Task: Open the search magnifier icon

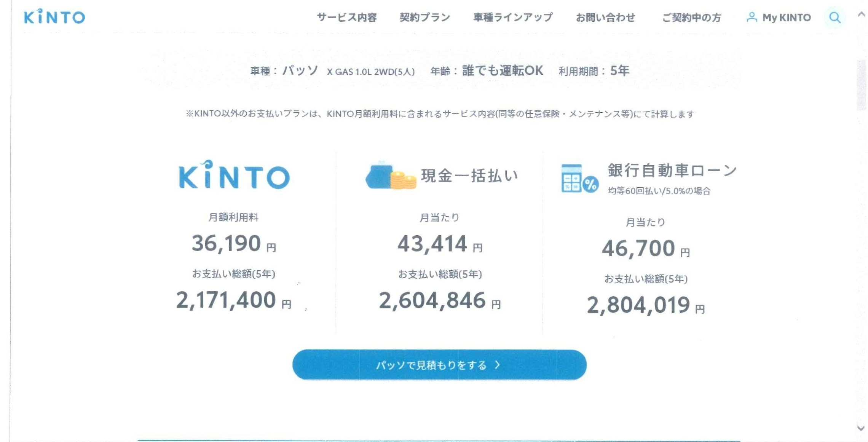Action: coord(834,18)
